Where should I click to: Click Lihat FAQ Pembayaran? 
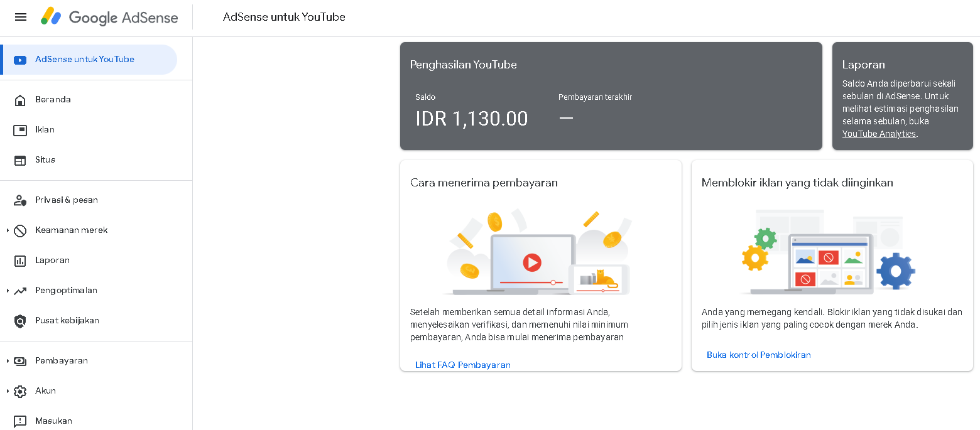[x=462, y=364]
